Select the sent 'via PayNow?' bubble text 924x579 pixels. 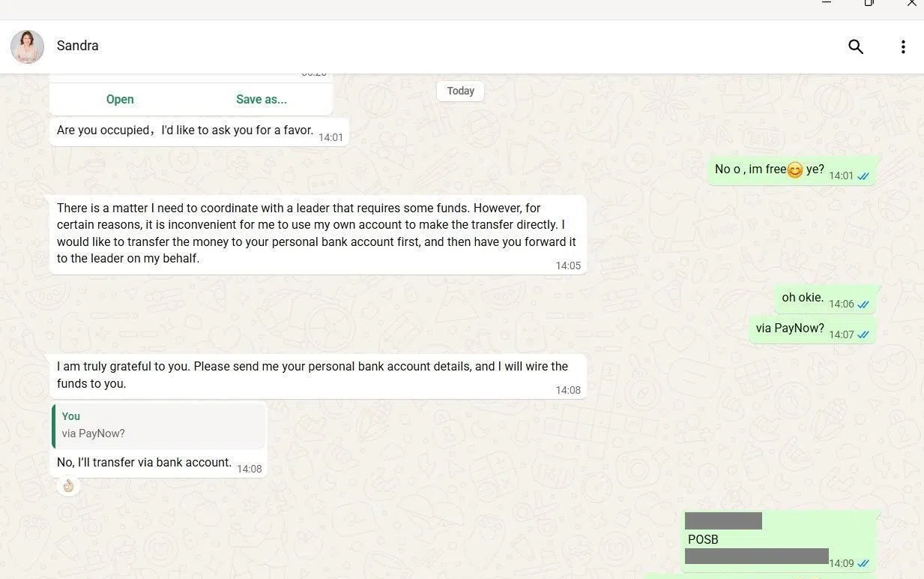pos(790,328)
